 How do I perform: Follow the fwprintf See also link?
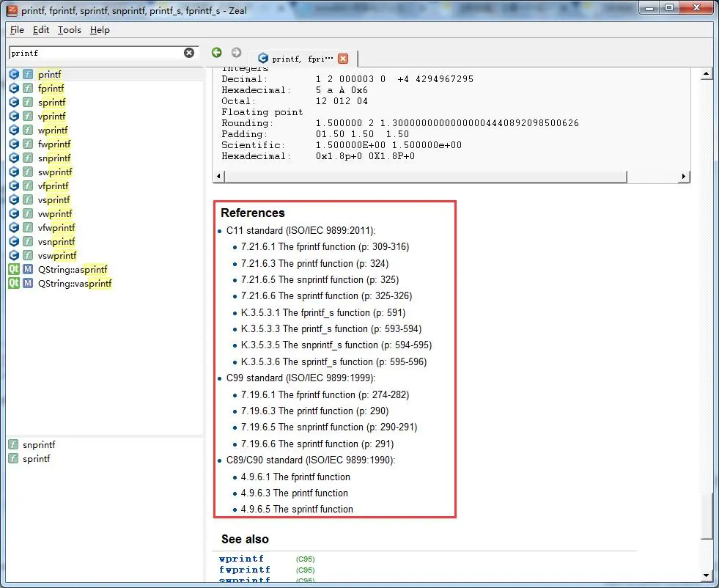[244, 570]
